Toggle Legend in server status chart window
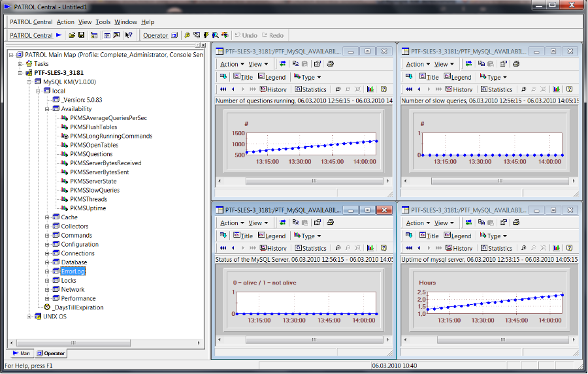588x374 pixels. click(272, 236)
